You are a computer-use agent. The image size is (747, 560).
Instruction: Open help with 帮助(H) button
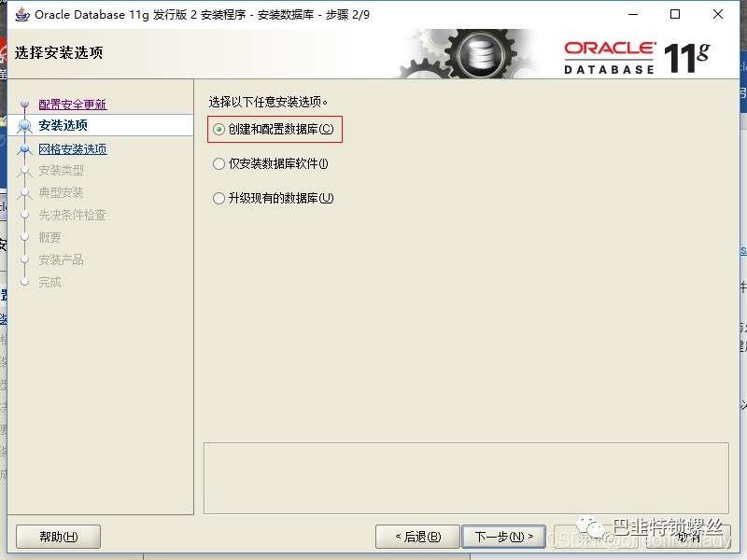[x=58, y=537]
